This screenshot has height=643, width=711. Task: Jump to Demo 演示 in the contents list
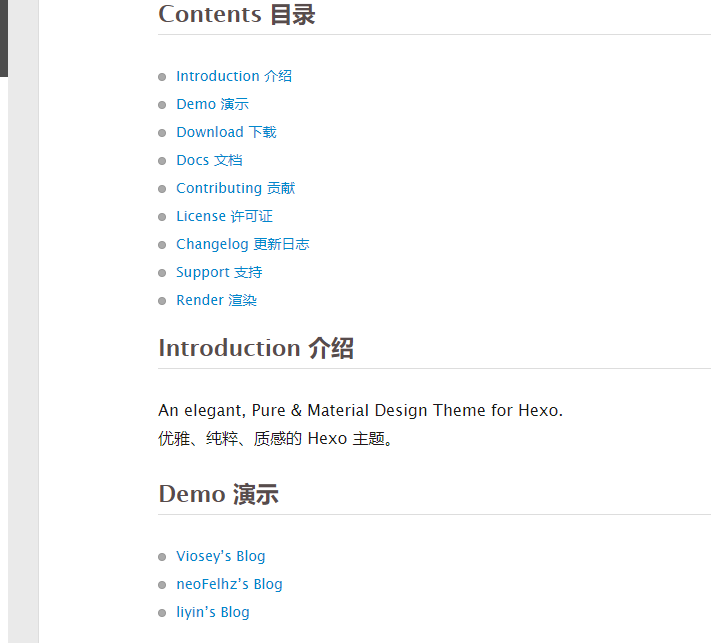[x=213, y=104]
